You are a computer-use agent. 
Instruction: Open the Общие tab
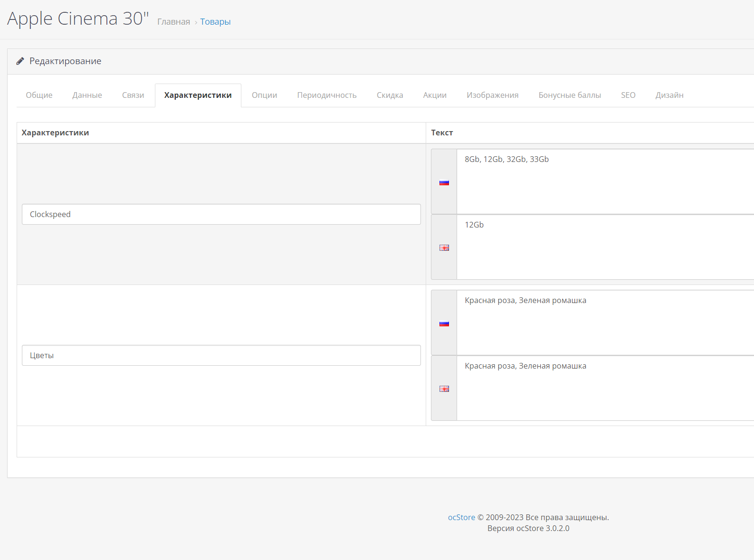[x=39, y=95]
